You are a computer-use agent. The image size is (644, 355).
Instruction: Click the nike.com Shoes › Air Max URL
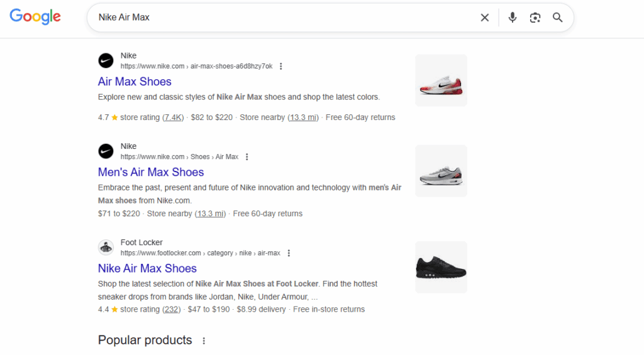pos(179,157)
